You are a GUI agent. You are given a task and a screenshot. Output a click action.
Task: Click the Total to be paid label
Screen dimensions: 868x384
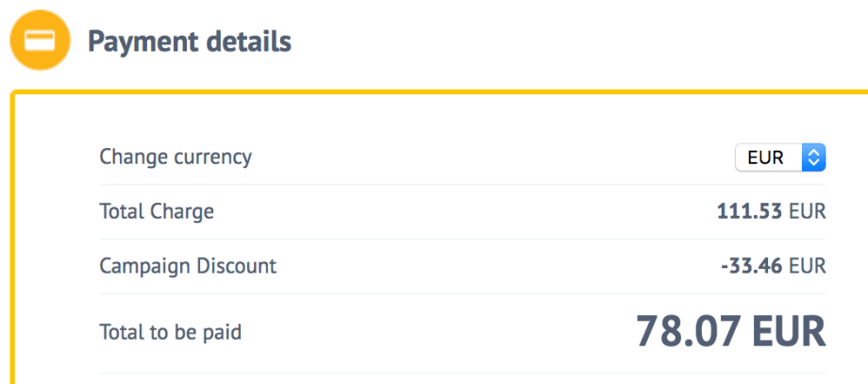tap(171, 332)
